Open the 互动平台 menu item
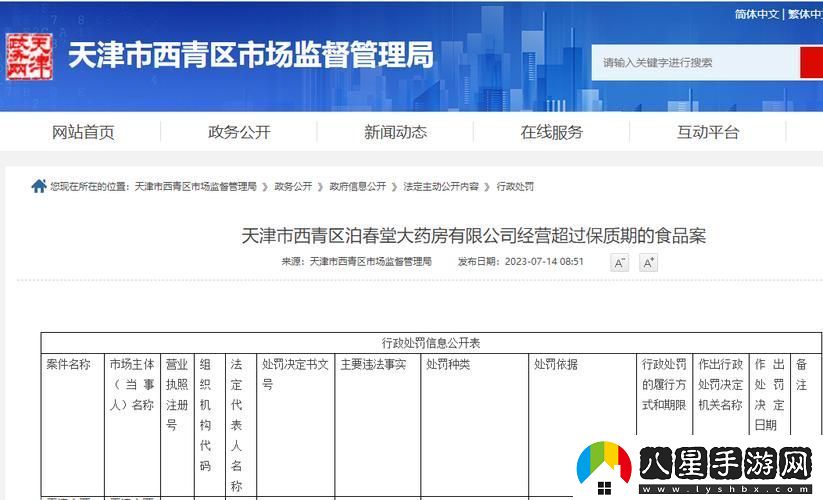 (x=708, y=132)
